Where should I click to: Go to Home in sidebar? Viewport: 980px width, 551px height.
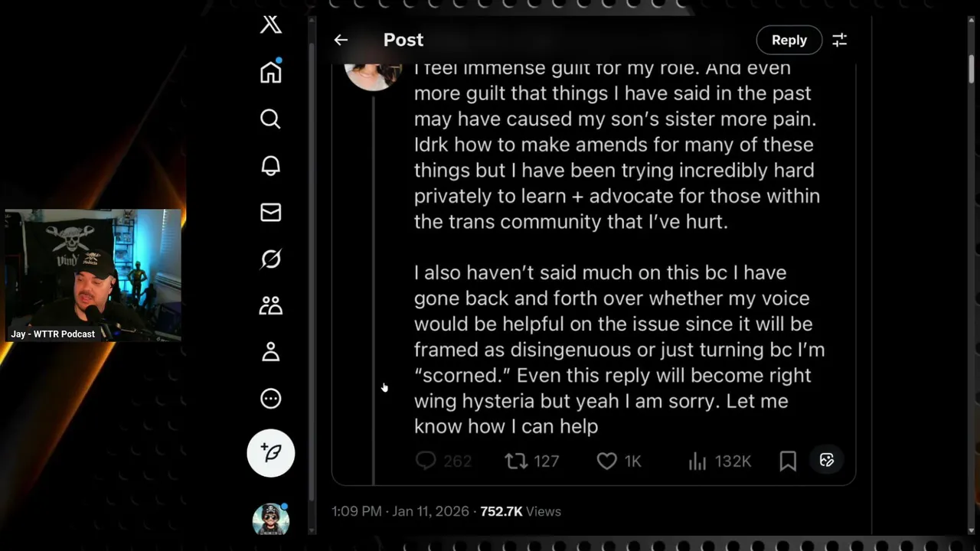pyautogui.click(x=271, y=72)
